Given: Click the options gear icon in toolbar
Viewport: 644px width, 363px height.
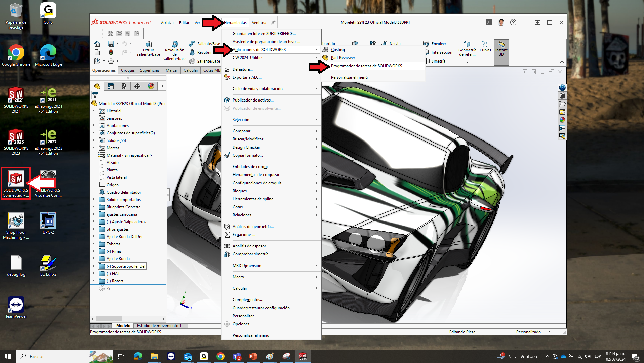Looking at the screenshot, I should tap(111, 61).
